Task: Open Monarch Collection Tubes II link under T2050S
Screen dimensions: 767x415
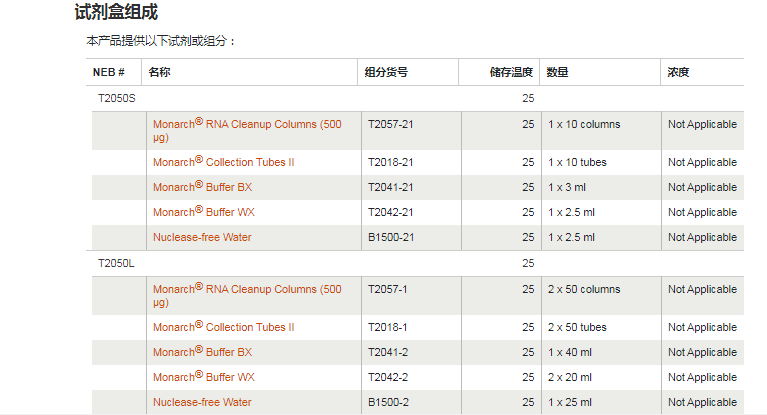Action: pos(223,162)
